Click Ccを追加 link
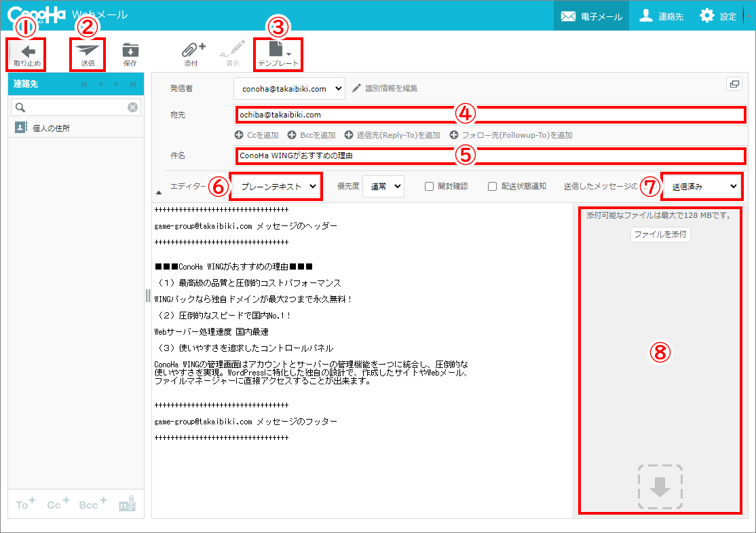756x533 pixels. pos(257,135)
